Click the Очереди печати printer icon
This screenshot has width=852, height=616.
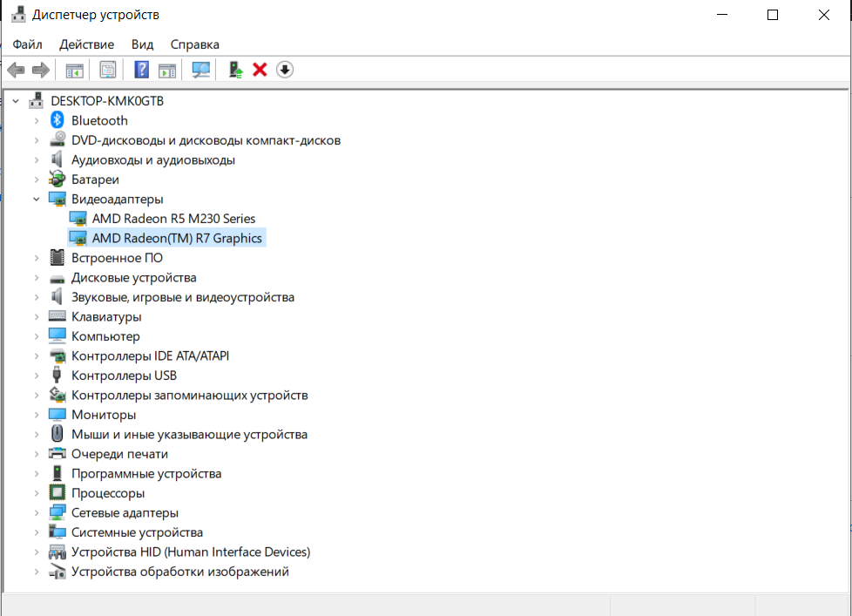57,453
